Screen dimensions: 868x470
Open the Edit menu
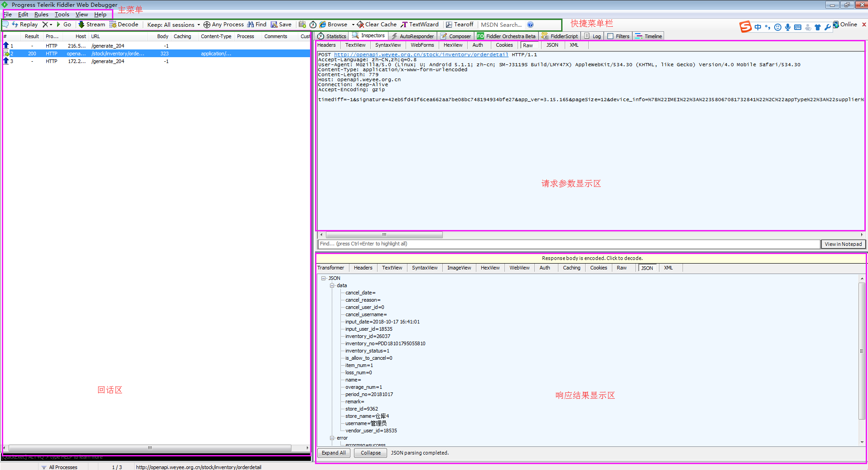point(23,15)
